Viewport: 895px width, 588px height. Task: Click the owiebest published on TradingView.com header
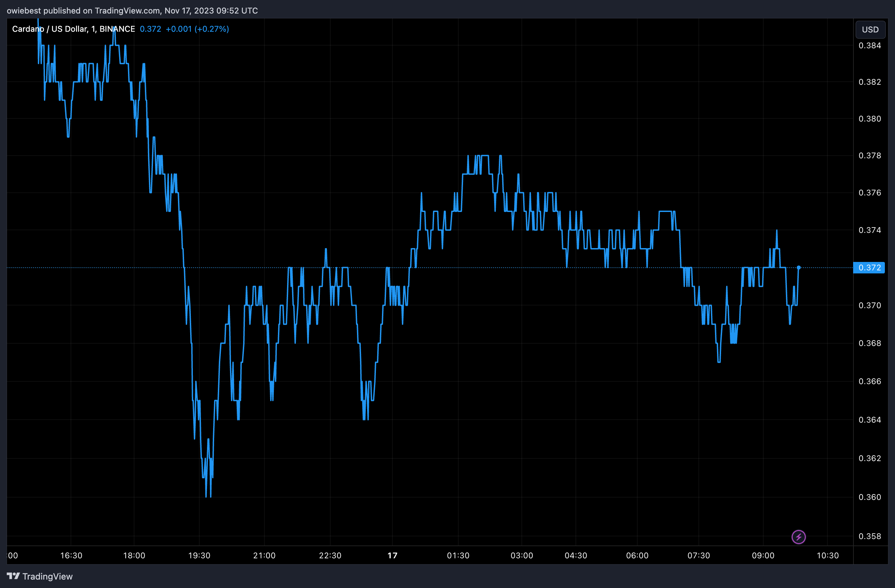point(132,10)
